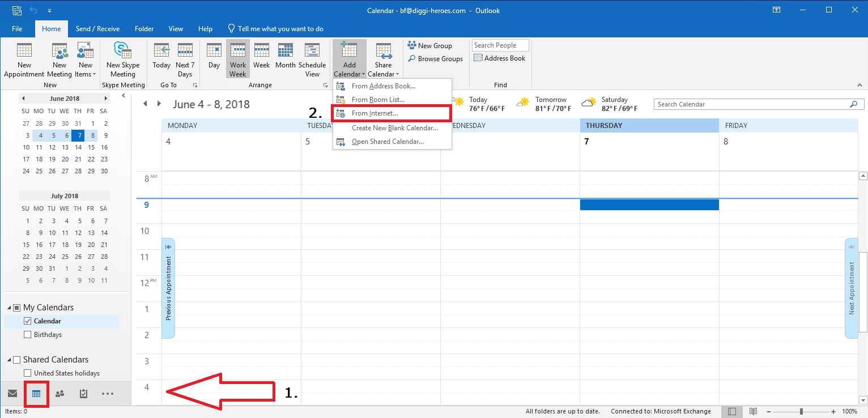The width and height of the screenshot is (868, 418).
Task: Zoom out with minus button
Action: (769, 411)
